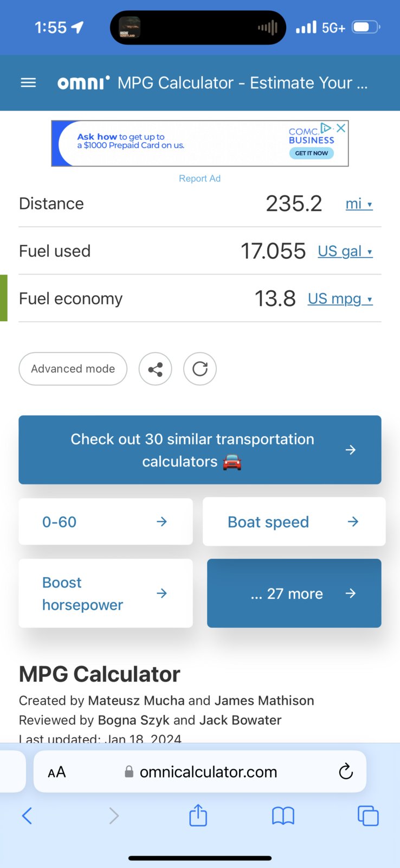The height and width of the screenshot is (868, 400).
Task: Open the Boat speed calculator
Action: click(x=294, y=522)
